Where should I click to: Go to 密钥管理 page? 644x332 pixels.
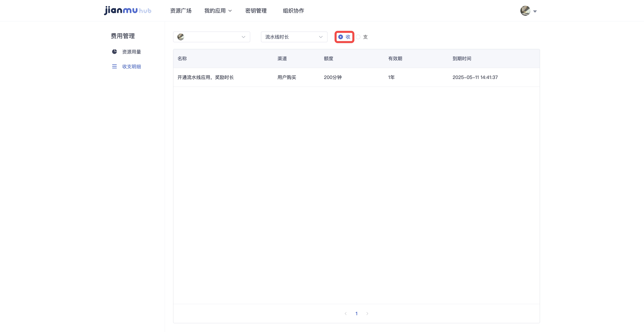coord(256,11)
